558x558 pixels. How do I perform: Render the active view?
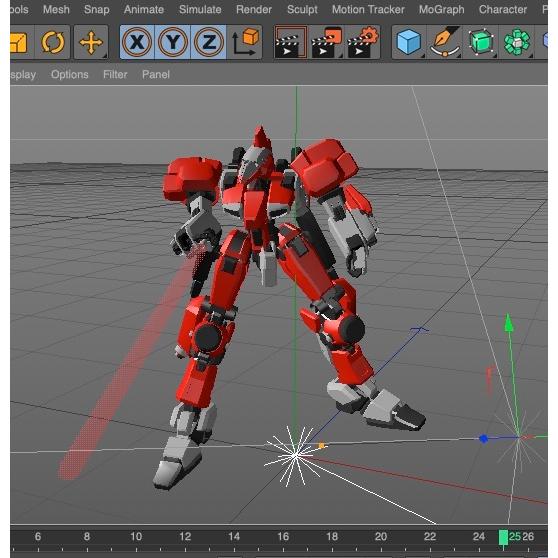pyautogui.click(x=291, y=42)
